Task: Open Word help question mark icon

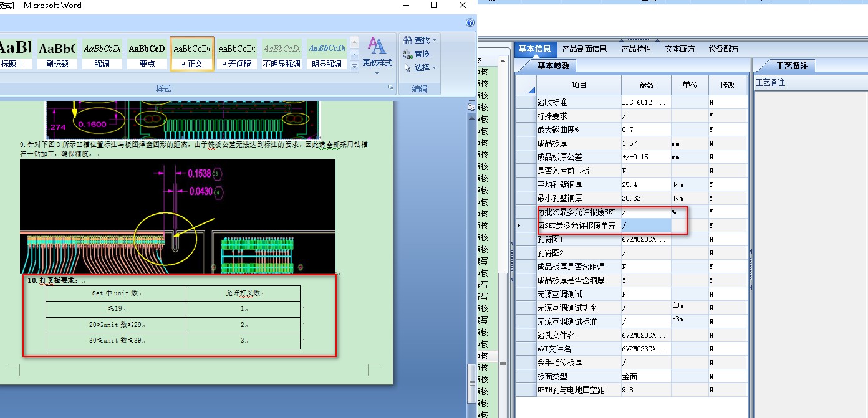Action: click(x=471, y=22)
